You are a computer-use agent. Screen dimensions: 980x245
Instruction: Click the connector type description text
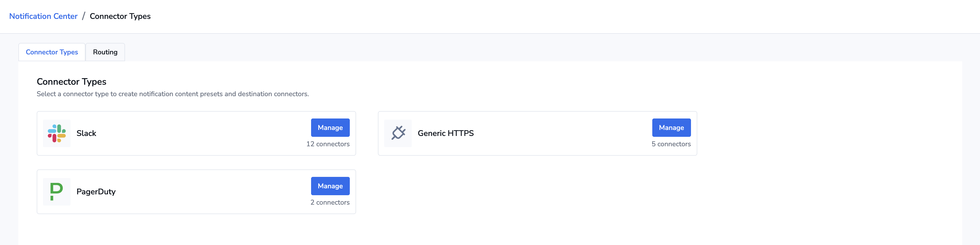[173, 94]
